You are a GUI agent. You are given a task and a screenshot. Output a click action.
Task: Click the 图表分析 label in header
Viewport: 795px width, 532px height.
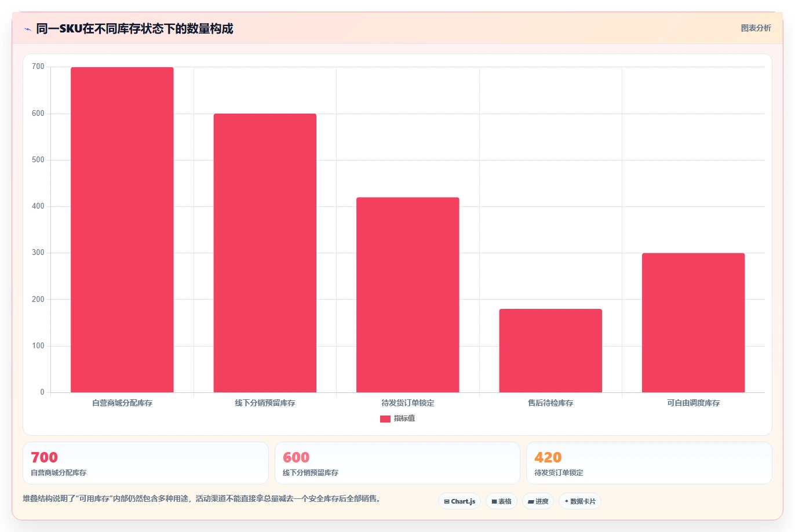click(756, 28)
